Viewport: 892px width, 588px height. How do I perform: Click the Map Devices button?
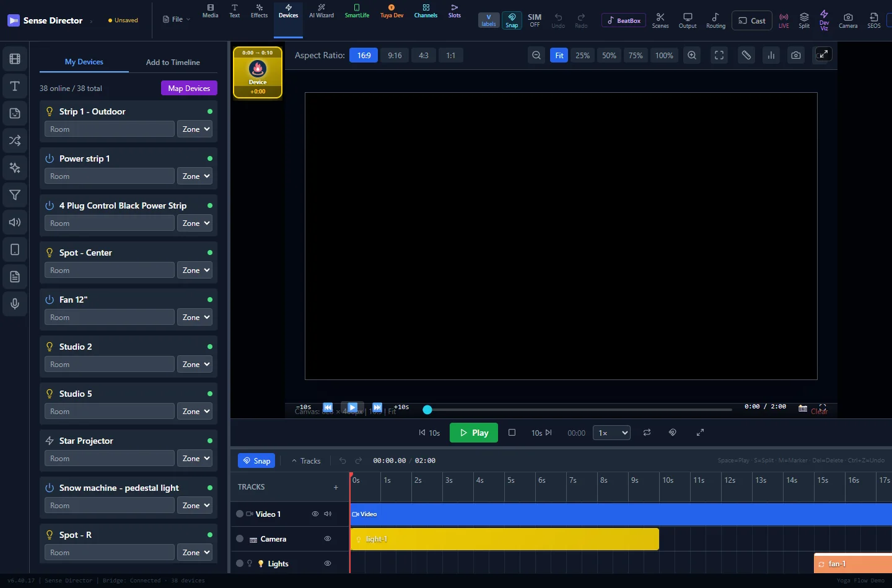(189, 88)
